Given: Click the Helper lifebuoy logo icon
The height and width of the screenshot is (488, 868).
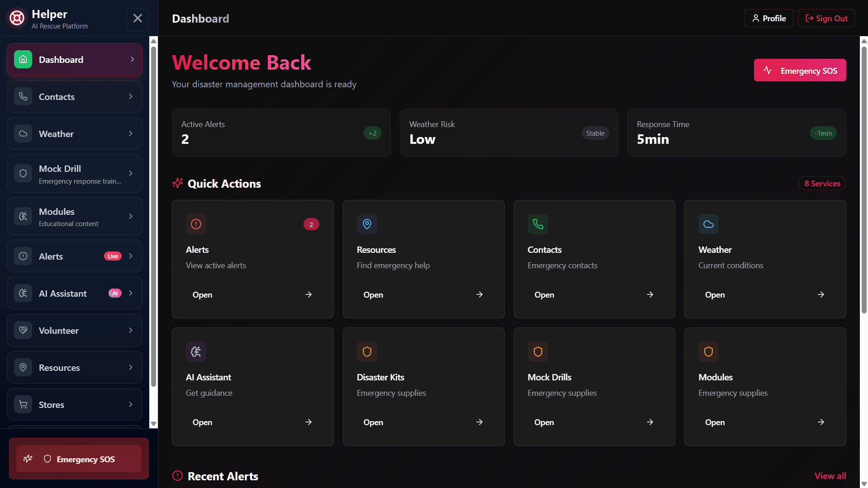Looking at the screenshot, I should coord(17,18).
